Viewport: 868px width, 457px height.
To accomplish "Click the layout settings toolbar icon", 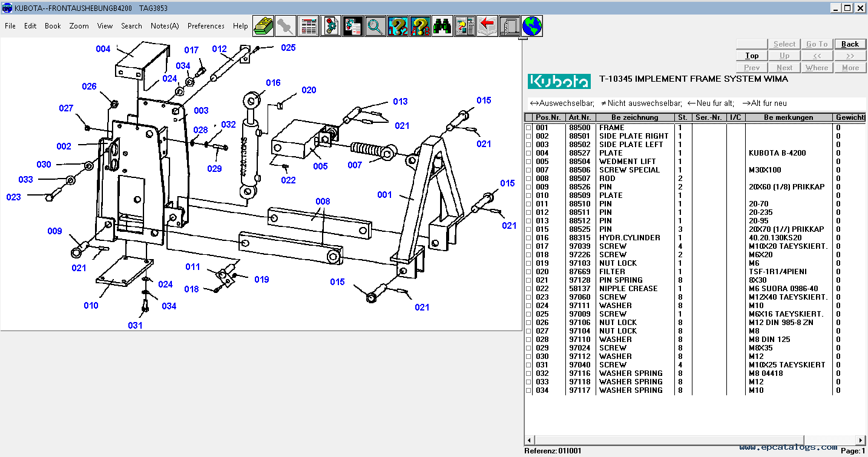I will click(x=464, y=26).
